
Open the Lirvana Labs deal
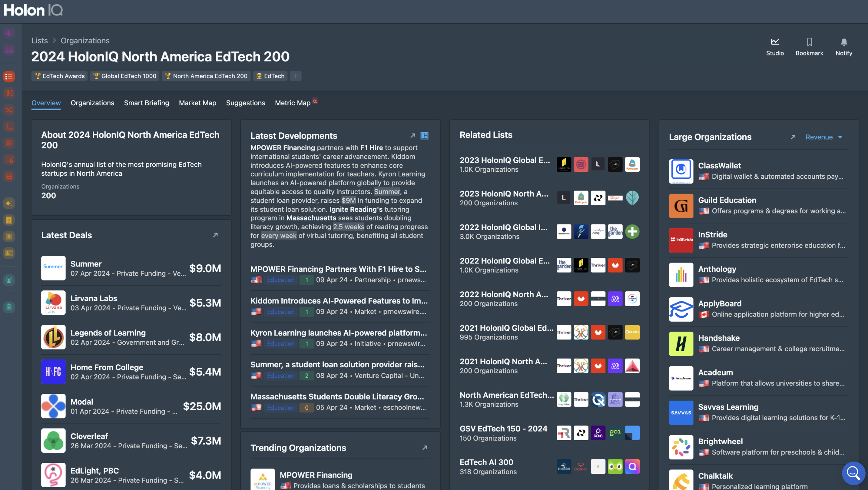point(131,303)
